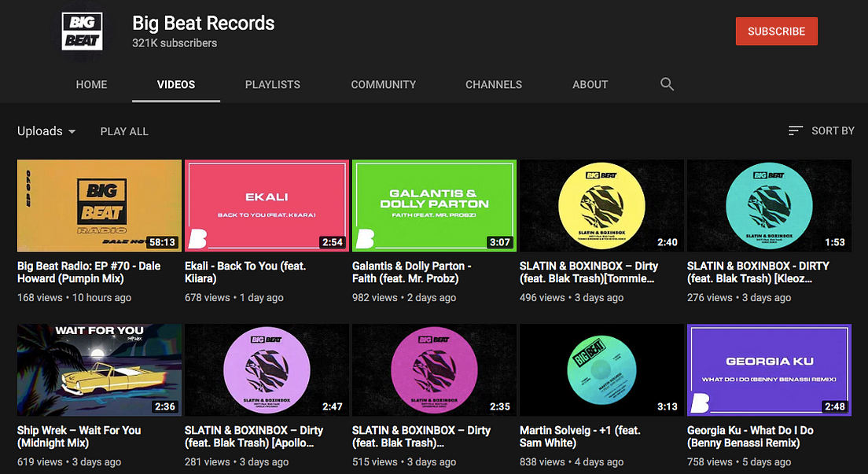This screenshot has height=474, width=868.
Task: Open Georgia Ku purple thumbnail
Action: pos(769,370)
